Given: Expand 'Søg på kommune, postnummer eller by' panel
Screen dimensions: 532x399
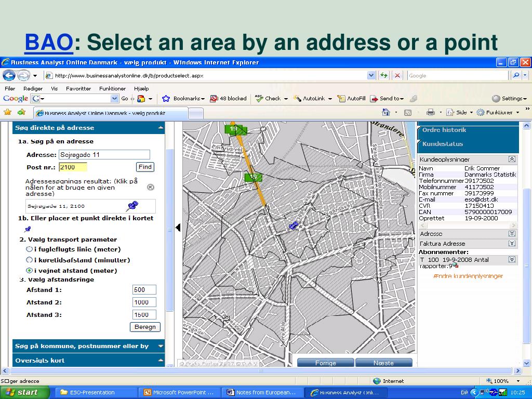Looking at the screenshot, I should (161, 346).
